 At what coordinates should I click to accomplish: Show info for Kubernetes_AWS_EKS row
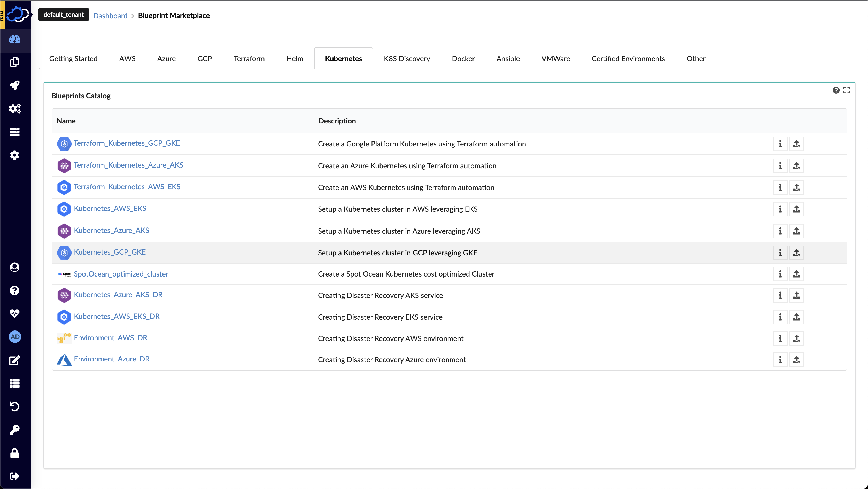click(x=780, y=209)
